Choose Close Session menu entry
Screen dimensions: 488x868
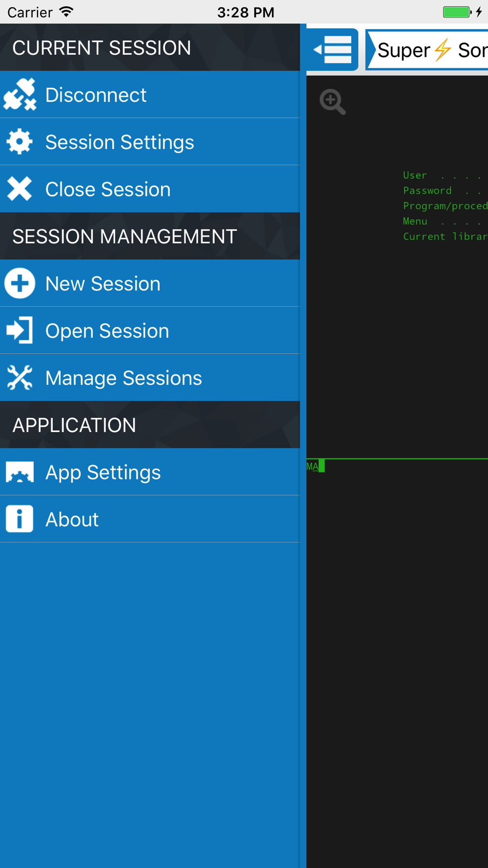coord(150,189)
